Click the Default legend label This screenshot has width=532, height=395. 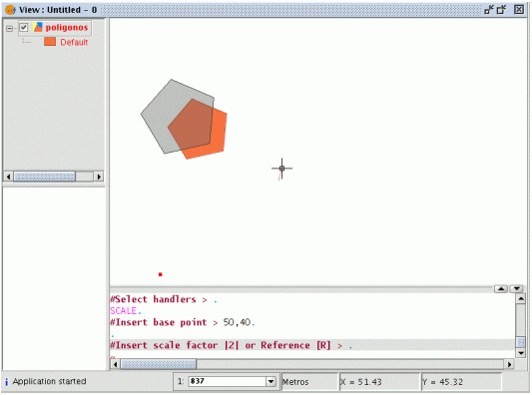click(x=74, y=42)
